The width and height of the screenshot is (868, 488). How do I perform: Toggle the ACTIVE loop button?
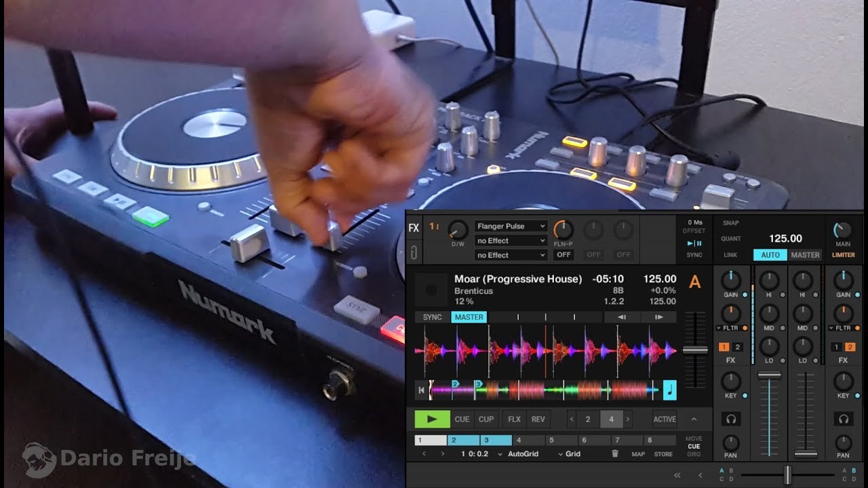tap(665, 419)
